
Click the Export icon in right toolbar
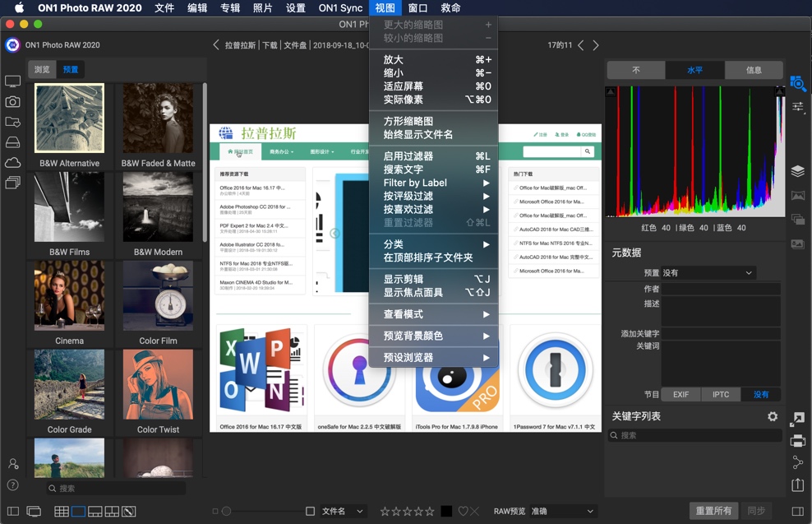pyautogui.click(x=798, y=485)
